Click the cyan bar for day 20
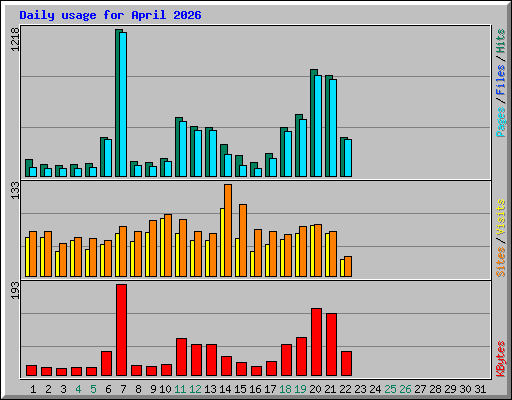512x400 pixels. point(318,126)
